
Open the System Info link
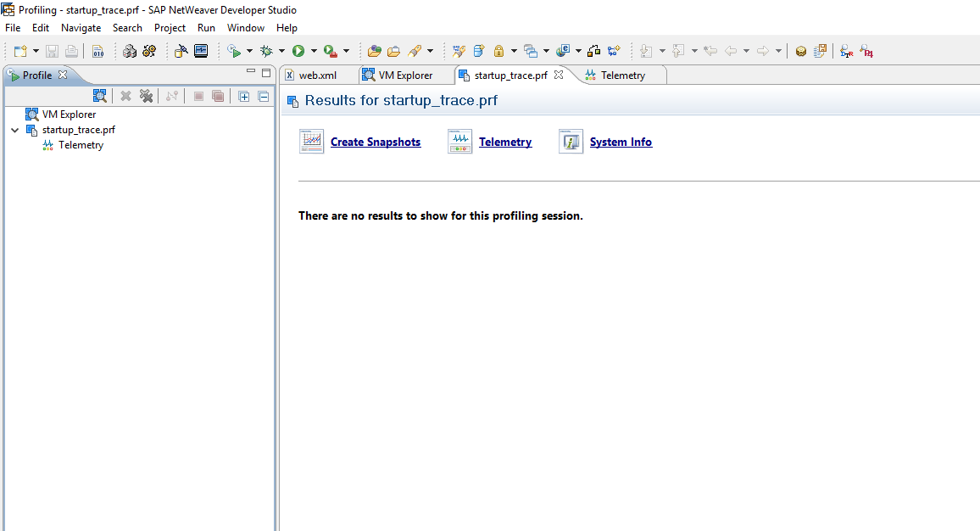[621, 142]
